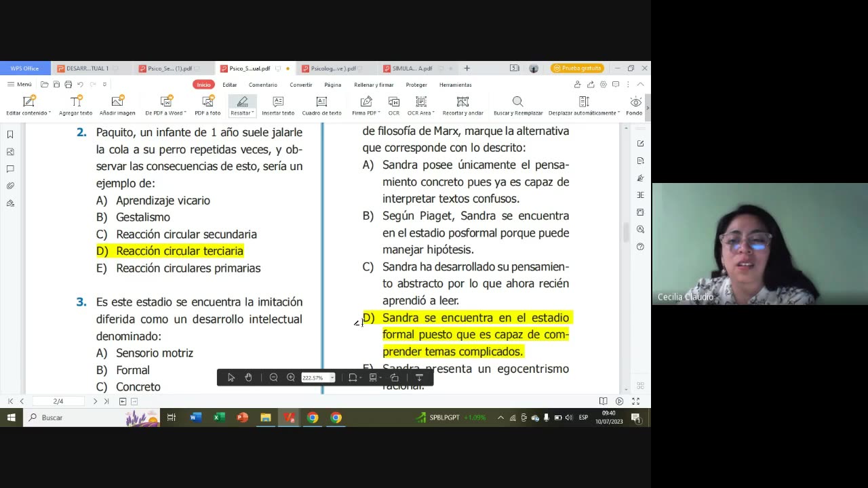Click the Cuadro de texto tool
The height and width of the screenshot is (488, 868).
[321, 106]
